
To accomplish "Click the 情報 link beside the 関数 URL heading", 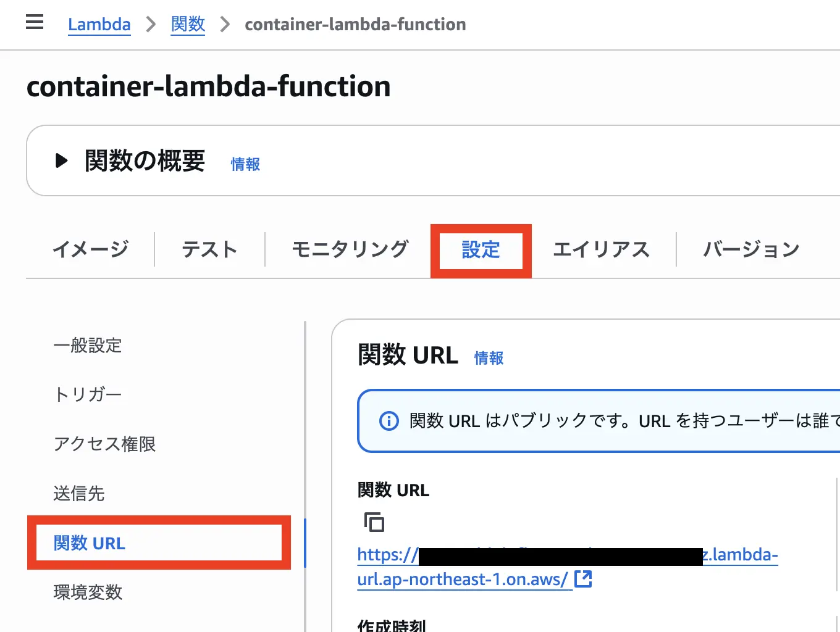I will tap(488, 358).
